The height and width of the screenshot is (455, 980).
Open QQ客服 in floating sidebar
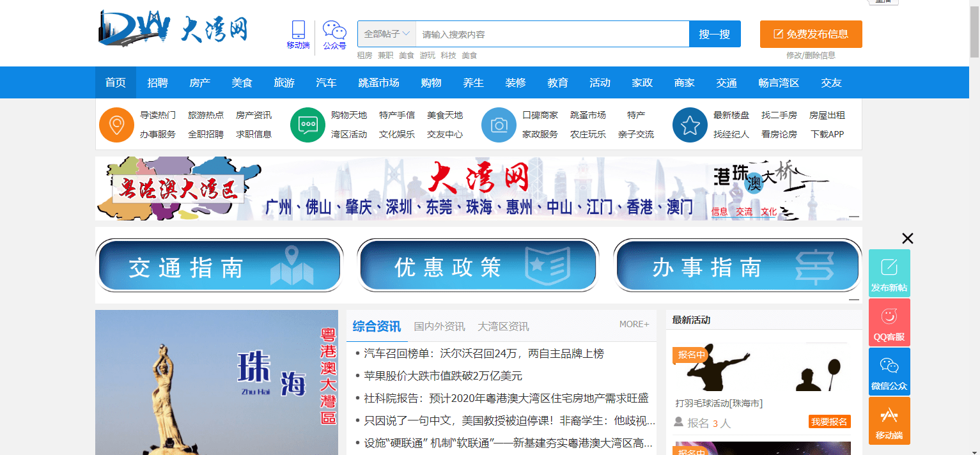coord(889,323)
